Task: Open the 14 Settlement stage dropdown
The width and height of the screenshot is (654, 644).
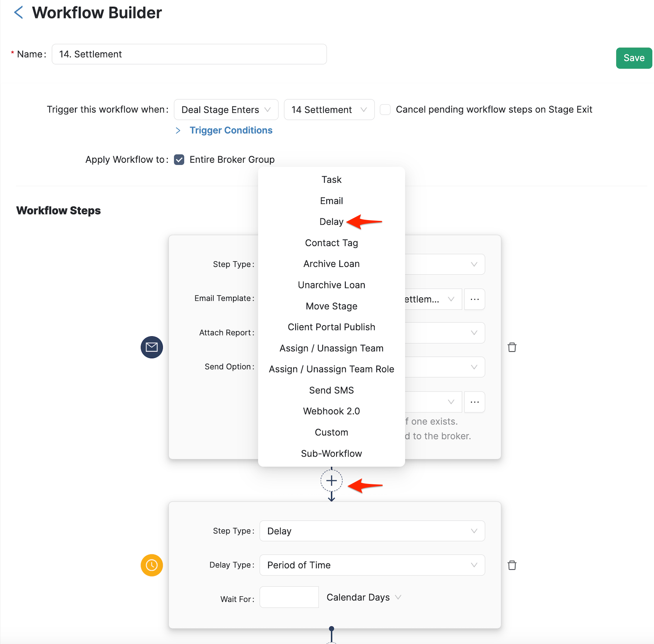Action: point(329,110)
